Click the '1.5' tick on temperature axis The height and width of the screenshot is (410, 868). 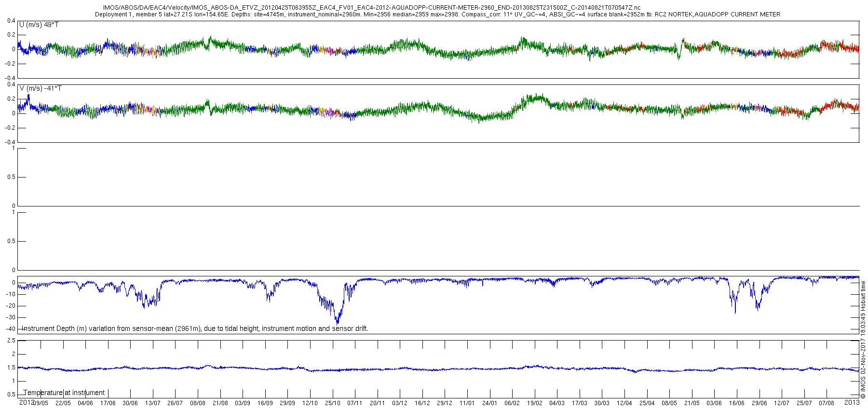click(x=12, y=368)
